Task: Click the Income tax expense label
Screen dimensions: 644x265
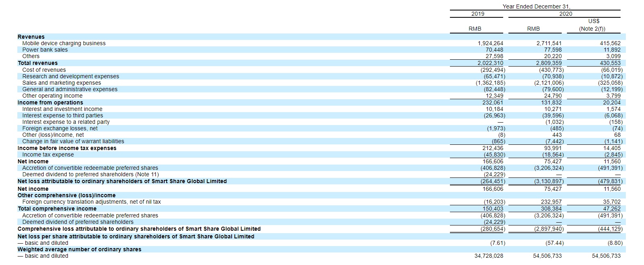Action: click(48, 154)
